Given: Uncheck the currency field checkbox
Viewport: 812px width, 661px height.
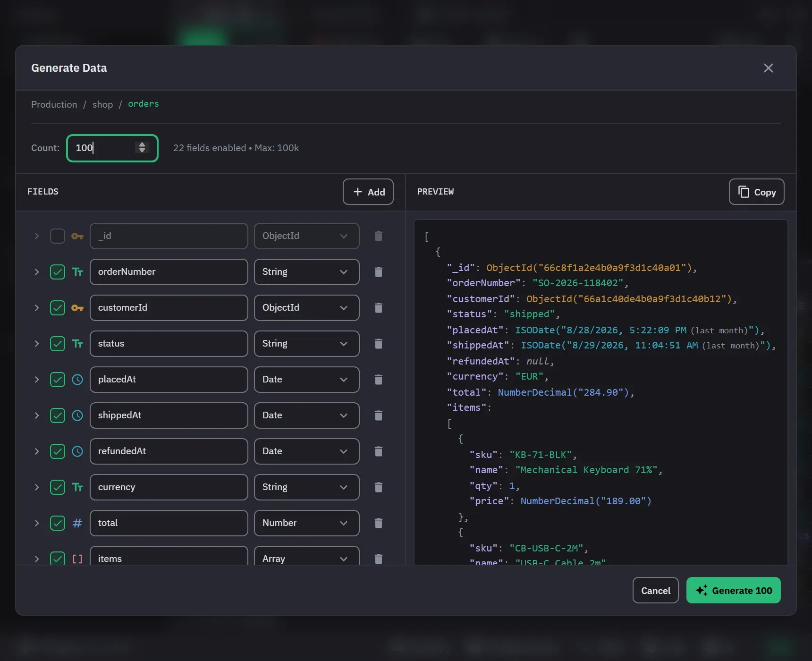Looking at the screenshot, I should [58, 487].
